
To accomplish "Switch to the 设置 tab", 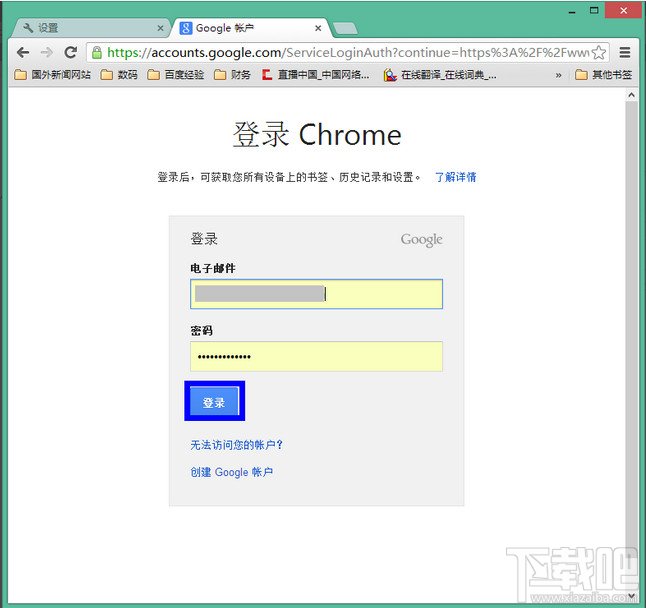I will 91,28.
